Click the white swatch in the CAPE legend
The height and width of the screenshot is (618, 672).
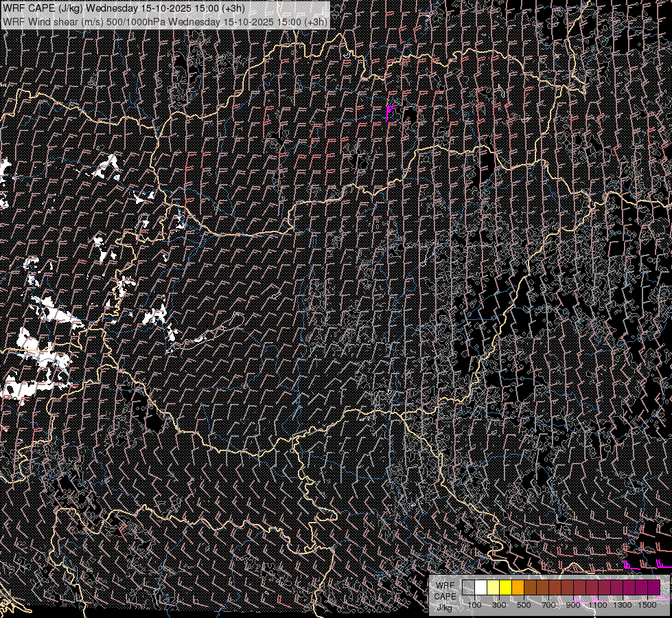click(x=480, y=587)
